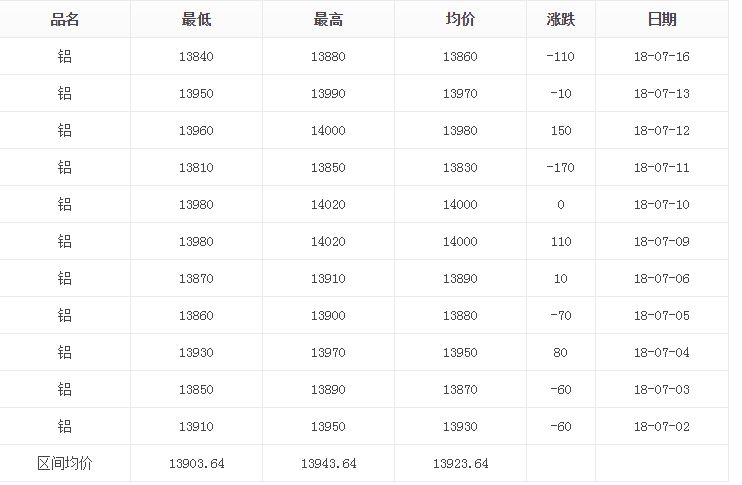Select the 13903.64 average low cell
This screenshot has height=485, width=742.
pyautogui.click(x=196, y=464)
